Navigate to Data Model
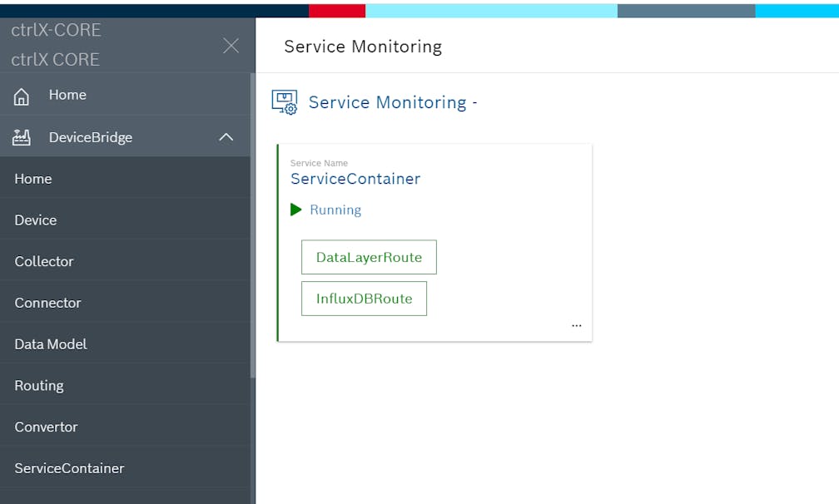 51,344
